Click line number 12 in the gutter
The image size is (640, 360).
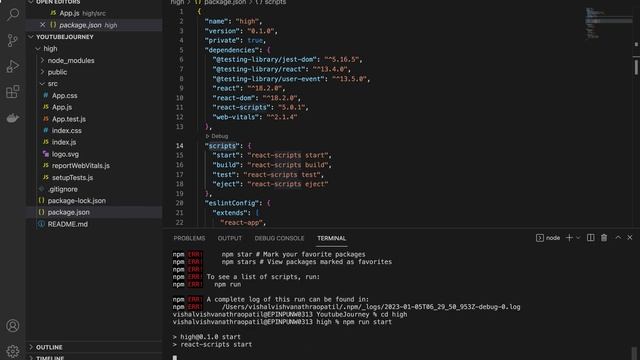click(x=180, y=117)
